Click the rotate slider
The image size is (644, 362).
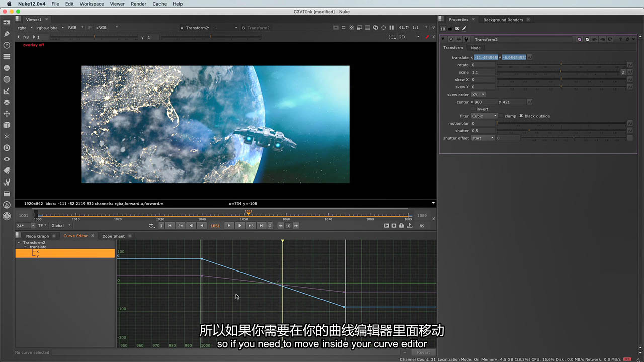point(561,65)
